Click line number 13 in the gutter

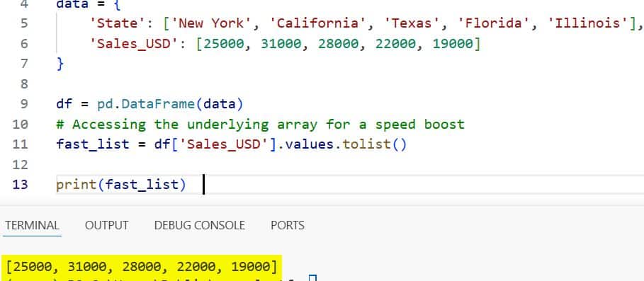[20, 185]
